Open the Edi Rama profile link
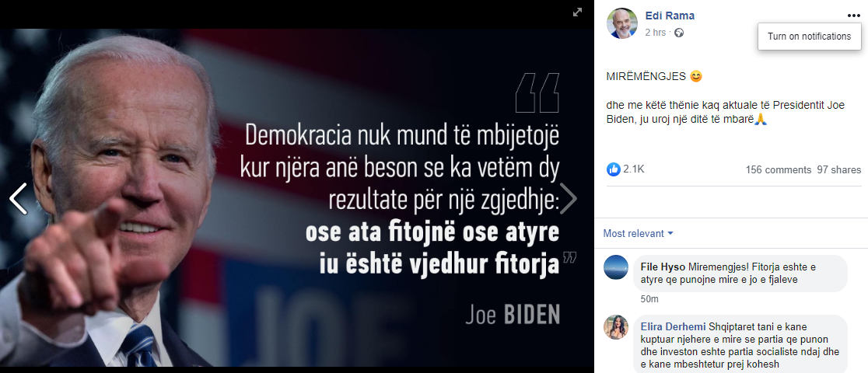This screenshot has width=868, height=373. [x=670, y=16]
